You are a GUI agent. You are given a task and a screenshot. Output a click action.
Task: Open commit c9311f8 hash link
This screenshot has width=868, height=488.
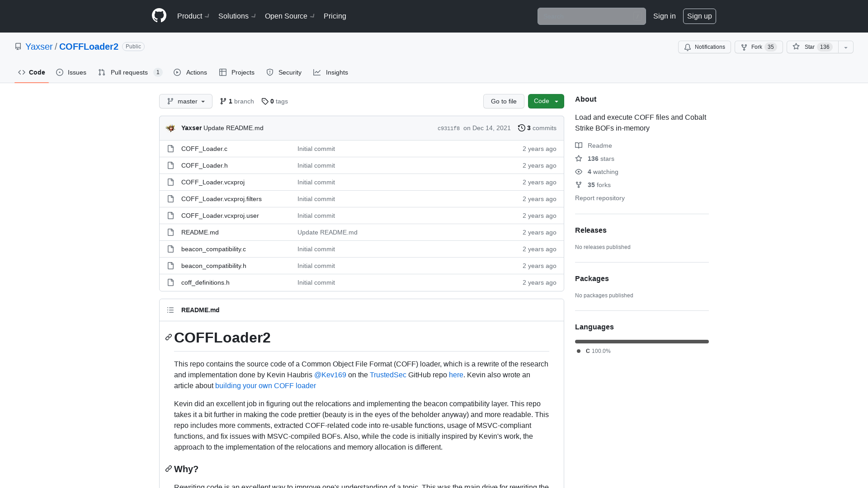[x=448, y=128]
